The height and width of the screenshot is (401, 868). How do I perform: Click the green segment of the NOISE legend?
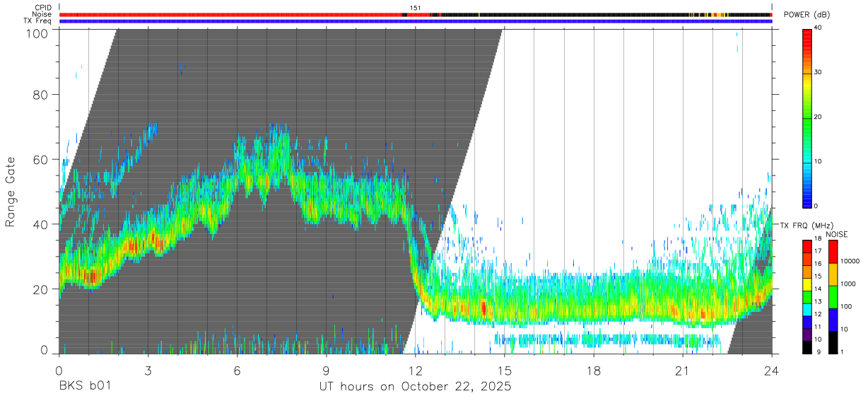pos(833,297)
